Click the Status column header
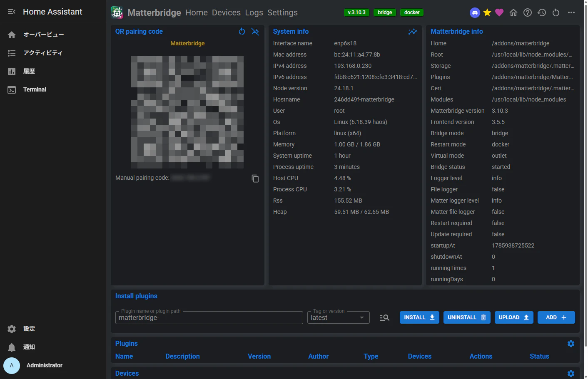The image size is (588, 379). 539,357
